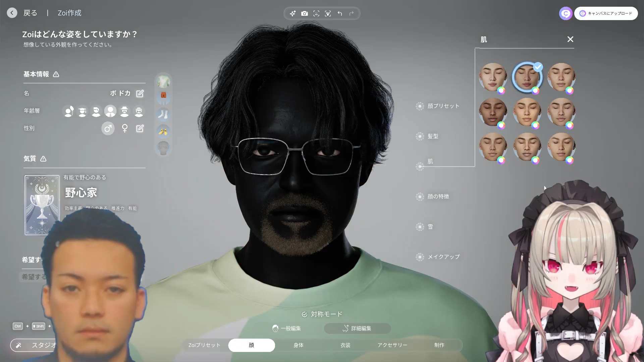Click the キャンバスにアップロード button
This screenshot has width=644, height=362.
click(x=606, y=13)
